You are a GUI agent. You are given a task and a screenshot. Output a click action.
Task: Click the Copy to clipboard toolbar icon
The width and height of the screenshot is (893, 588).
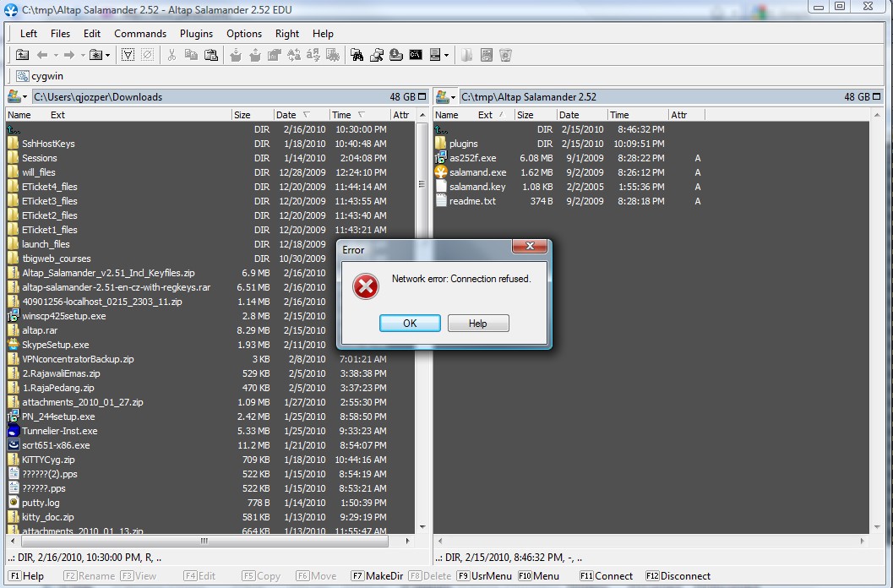tap(191, 55)
